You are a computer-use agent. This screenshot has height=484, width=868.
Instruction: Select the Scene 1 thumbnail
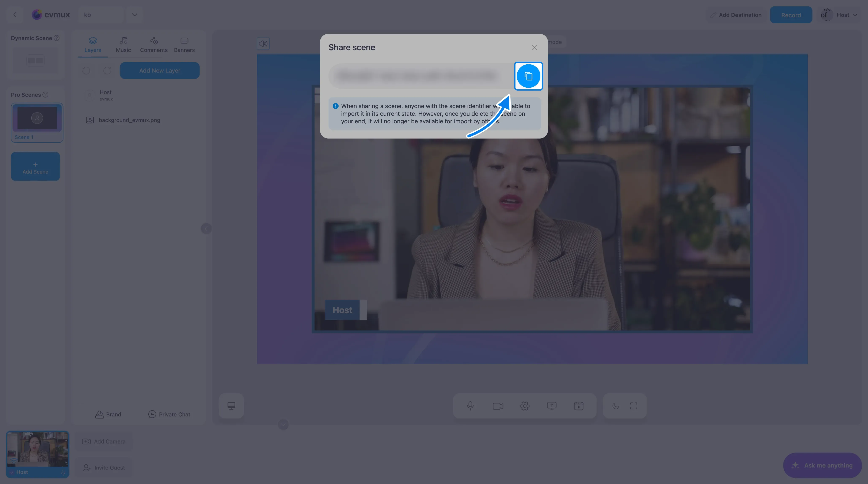tap(37, 122)
